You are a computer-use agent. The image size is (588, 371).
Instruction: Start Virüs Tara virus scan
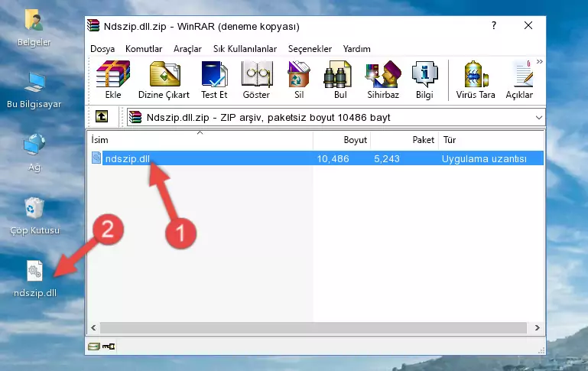point(476,80)
